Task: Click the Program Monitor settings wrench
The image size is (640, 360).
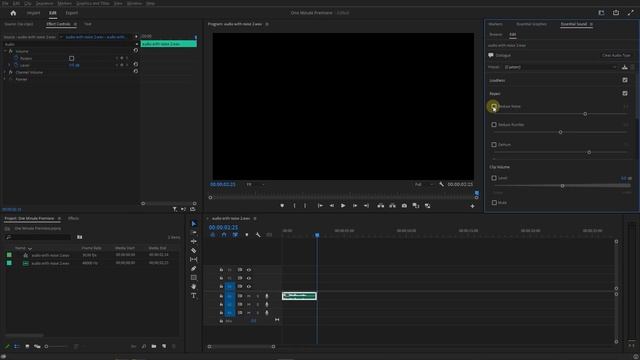Action: point(441,184)
